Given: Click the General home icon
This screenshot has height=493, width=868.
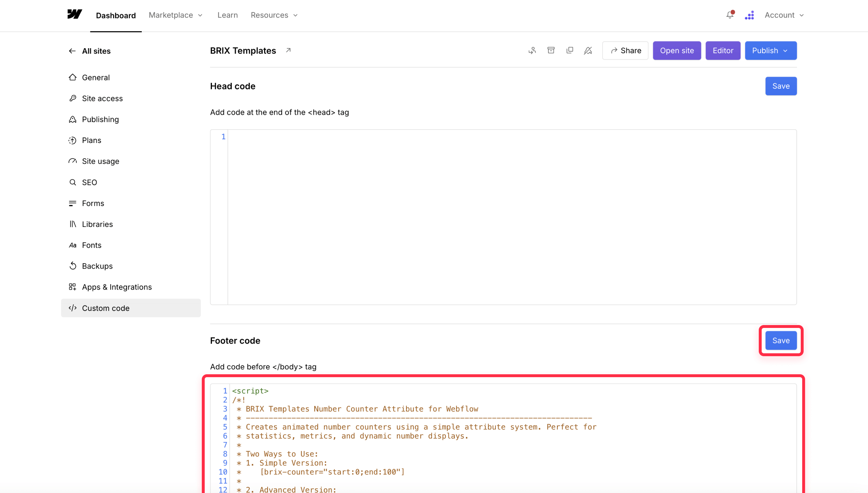Looking at the screenshot, I should tap(73, 77).
